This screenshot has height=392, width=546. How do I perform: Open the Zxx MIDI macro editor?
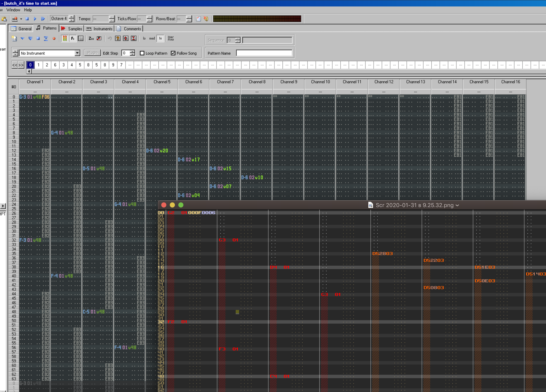tap(91, 39)
